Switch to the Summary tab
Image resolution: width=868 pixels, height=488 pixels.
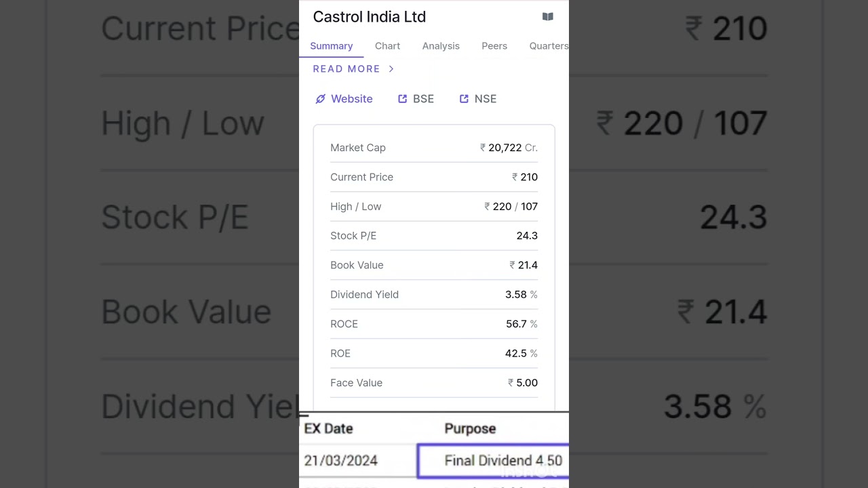point(331,46)
